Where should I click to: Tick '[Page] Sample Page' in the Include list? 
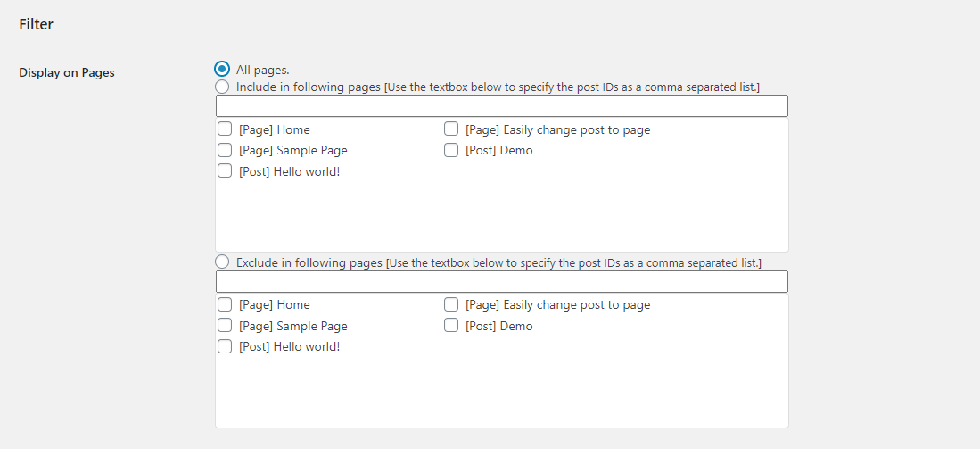(225, 150)
